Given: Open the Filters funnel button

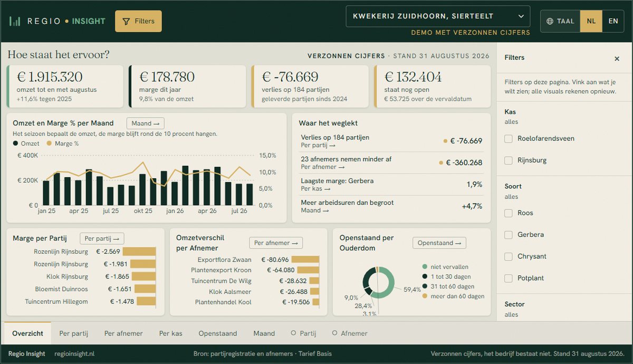Looking at the screenshot, I should click(138, 21).
